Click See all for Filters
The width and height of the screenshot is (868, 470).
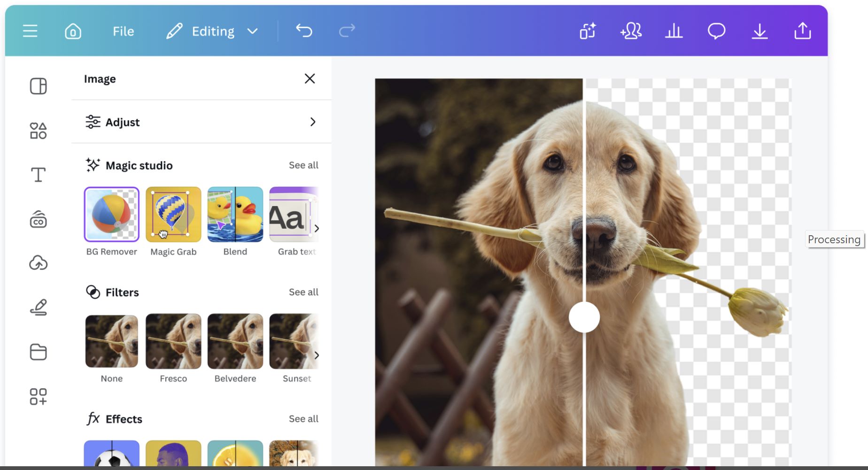(x=303, y=292)
